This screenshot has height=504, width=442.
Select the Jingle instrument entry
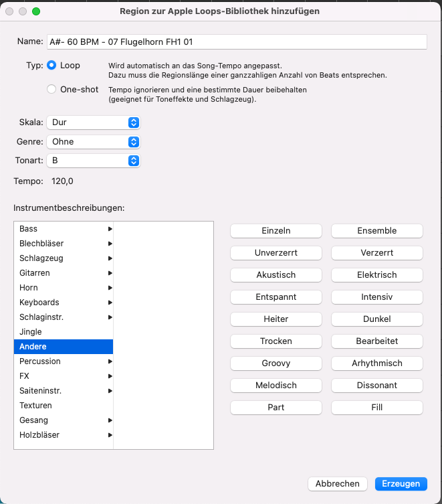coord(31,332)
